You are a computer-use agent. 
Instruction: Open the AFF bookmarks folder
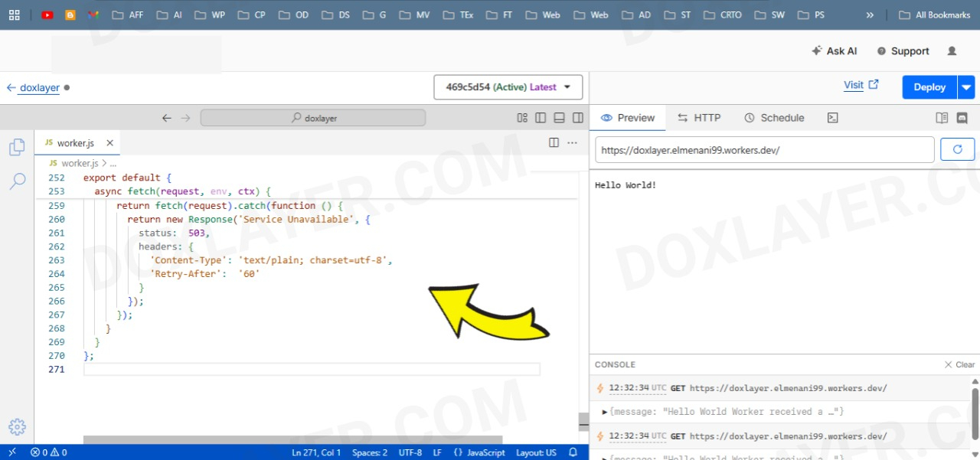click(127, 15)
